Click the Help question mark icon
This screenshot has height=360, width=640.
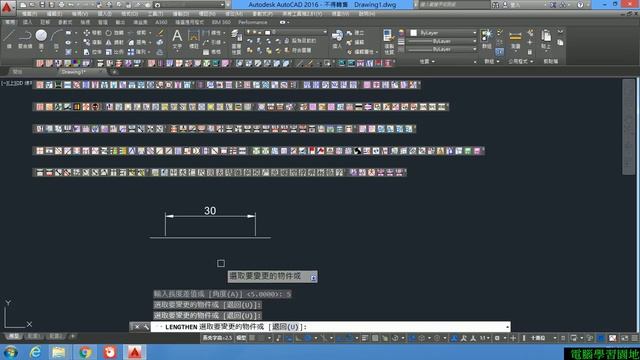point(580,5)
